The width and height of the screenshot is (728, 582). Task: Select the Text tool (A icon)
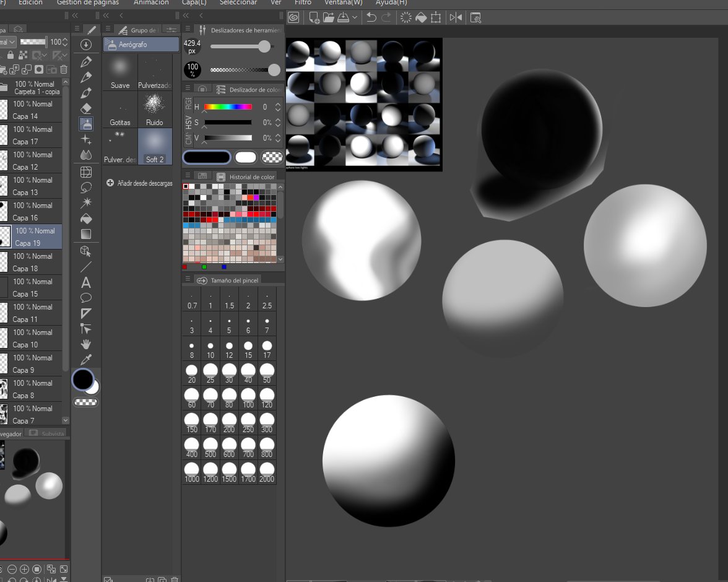(x=86, y=282)
